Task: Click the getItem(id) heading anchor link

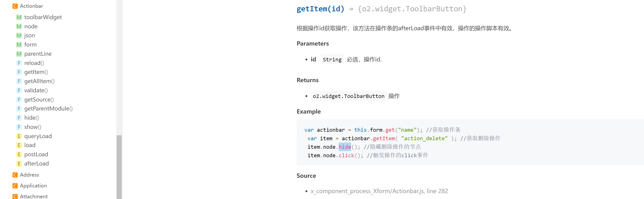Action: click(320, 9)
